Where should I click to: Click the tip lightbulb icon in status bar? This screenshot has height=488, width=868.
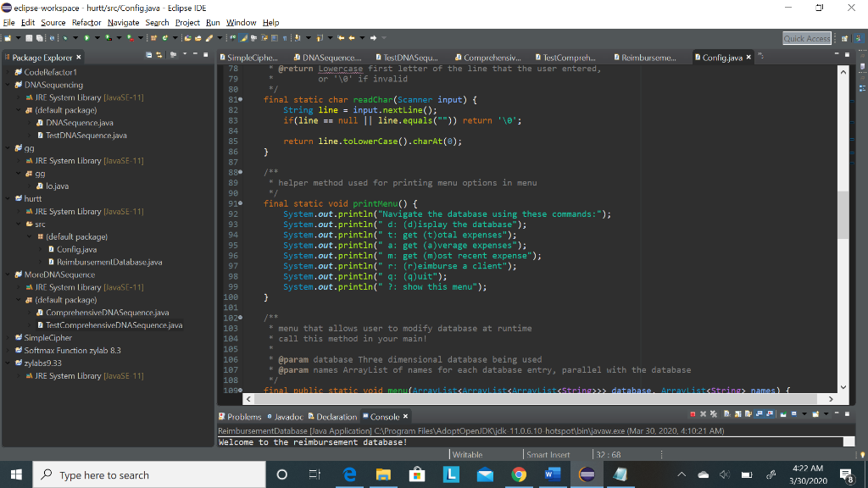pyautogui.click(x=862, y=455)
